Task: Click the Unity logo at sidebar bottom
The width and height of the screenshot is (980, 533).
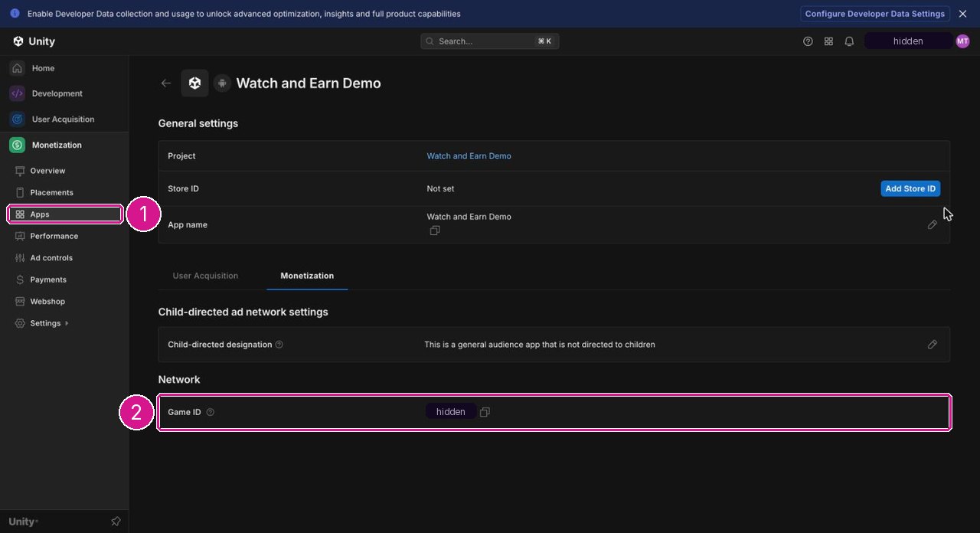Action: [x=23, y=522]
